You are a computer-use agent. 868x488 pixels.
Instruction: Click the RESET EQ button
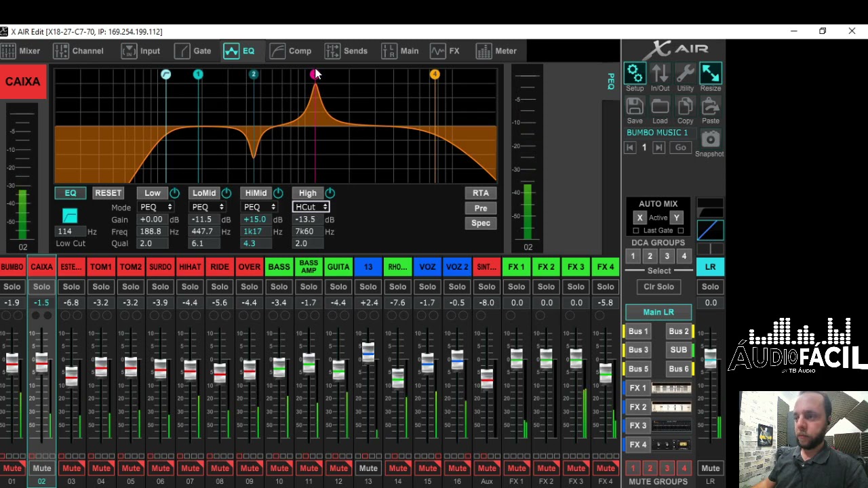click(108, 193)
